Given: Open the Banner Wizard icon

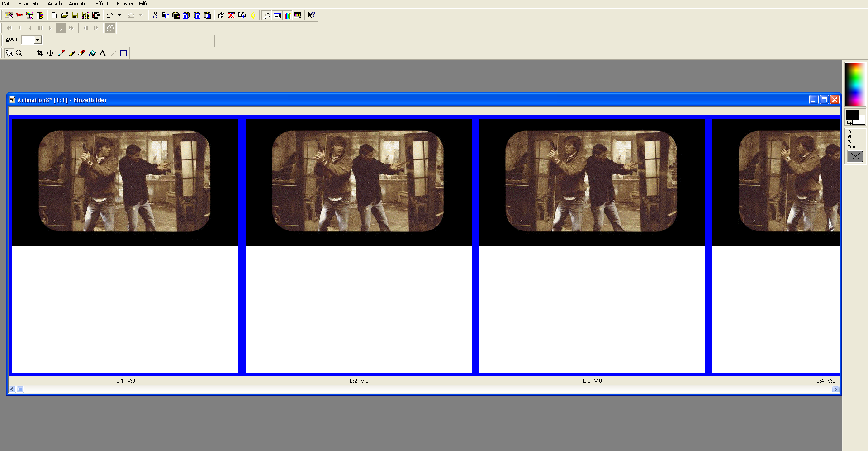Looking at the screenshot, I should pos(19,15).
